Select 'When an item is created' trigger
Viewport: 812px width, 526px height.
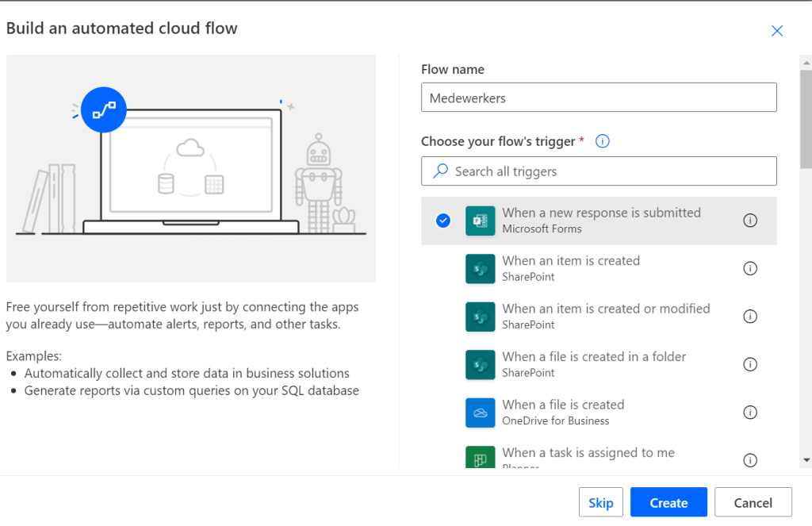pos(571,261)
